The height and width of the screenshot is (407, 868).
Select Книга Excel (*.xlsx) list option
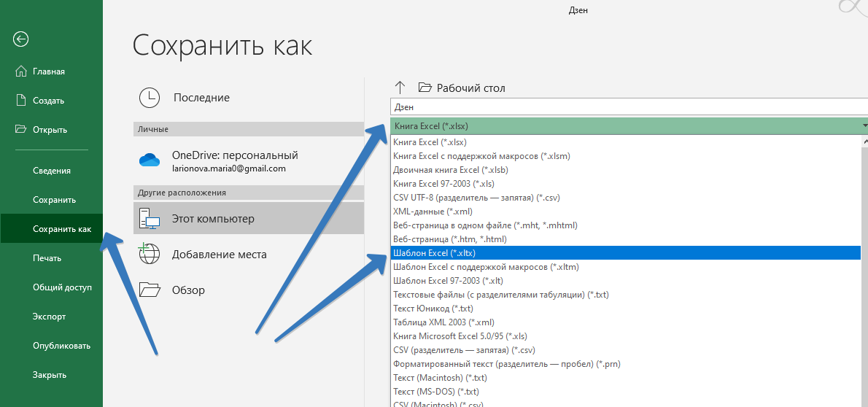coord(626,142)
